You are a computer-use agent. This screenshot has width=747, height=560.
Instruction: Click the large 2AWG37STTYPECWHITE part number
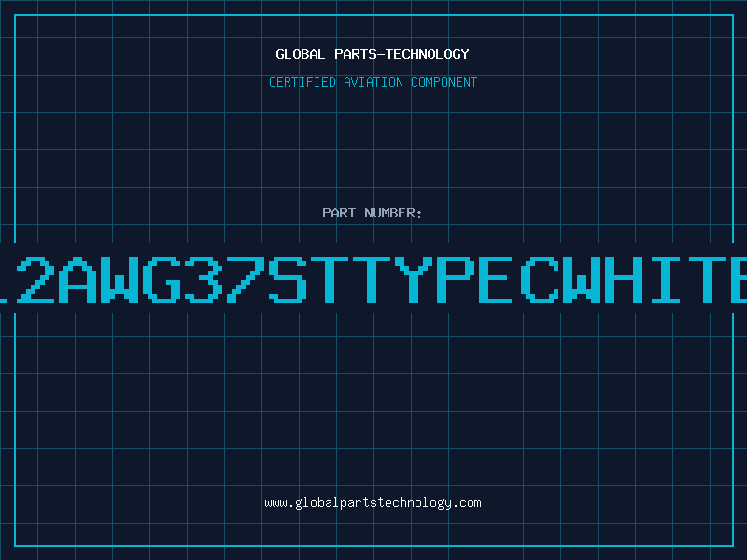tap(373, 279)
